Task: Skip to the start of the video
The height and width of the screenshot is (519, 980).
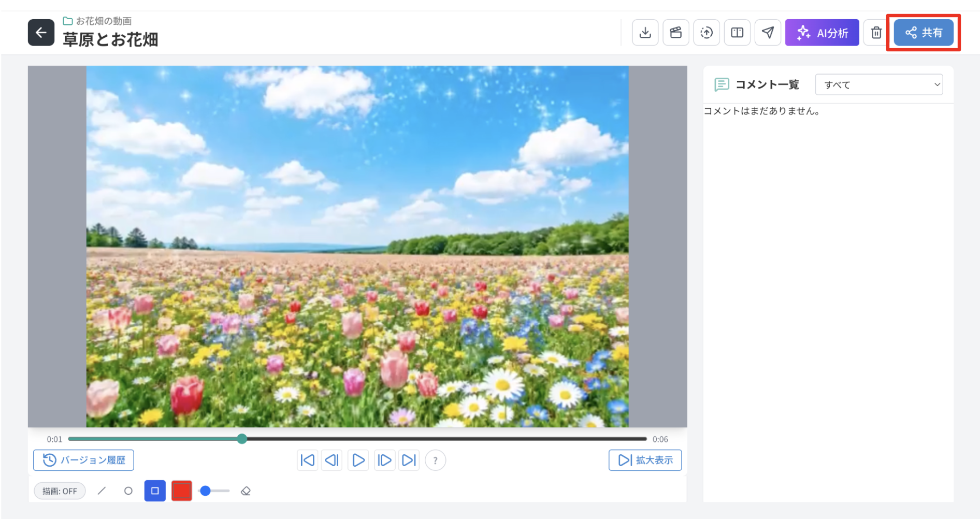Action: [x=307, y=460]
